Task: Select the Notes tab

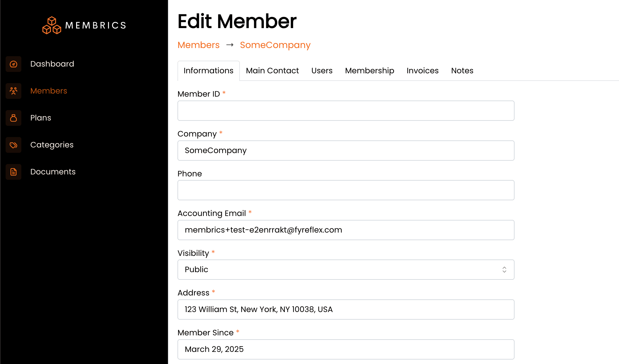Action: coord(462,71)
